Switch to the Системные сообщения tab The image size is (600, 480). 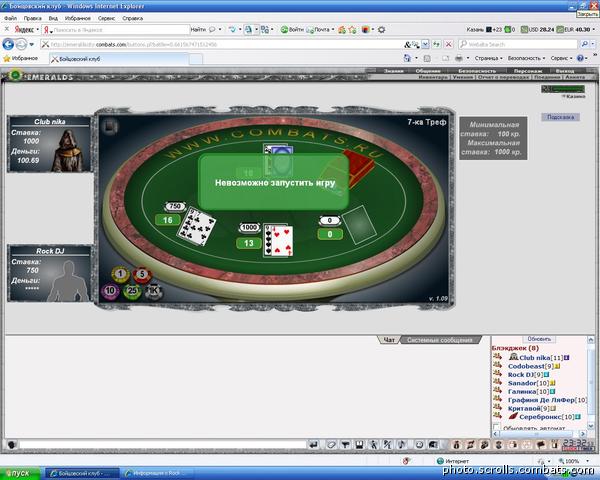click(440, 340)
